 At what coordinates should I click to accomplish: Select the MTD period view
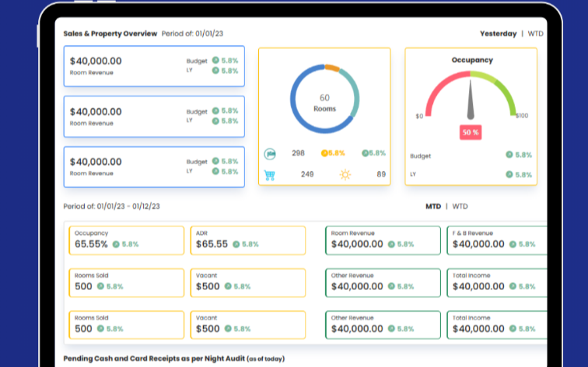[x=433, y=207]
